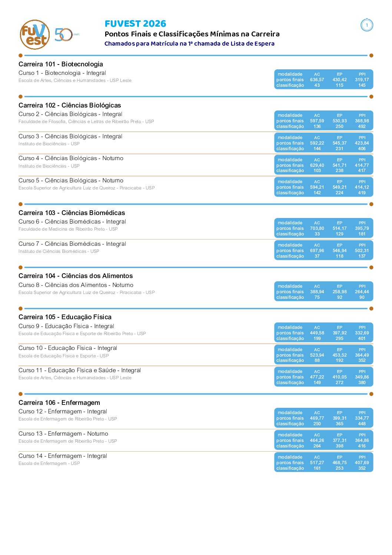Select the Carreira 105 - Educação Física heading
Screen dimensions: 392x555
coord(65,317)
